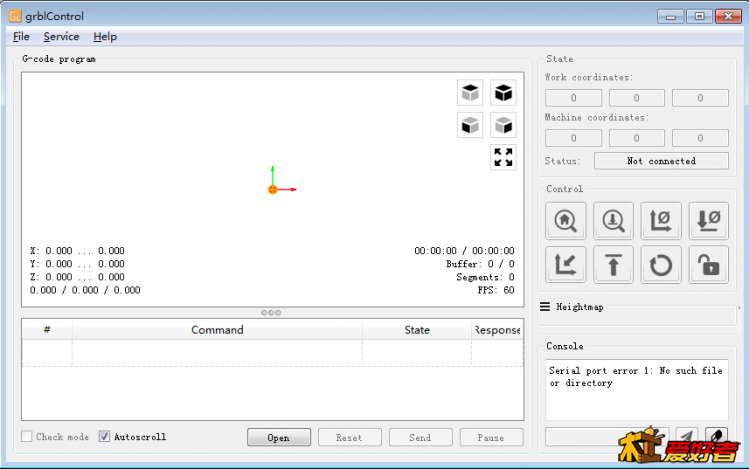
Task: Click the 'Segments: 0' text
Action: [485, 277]
